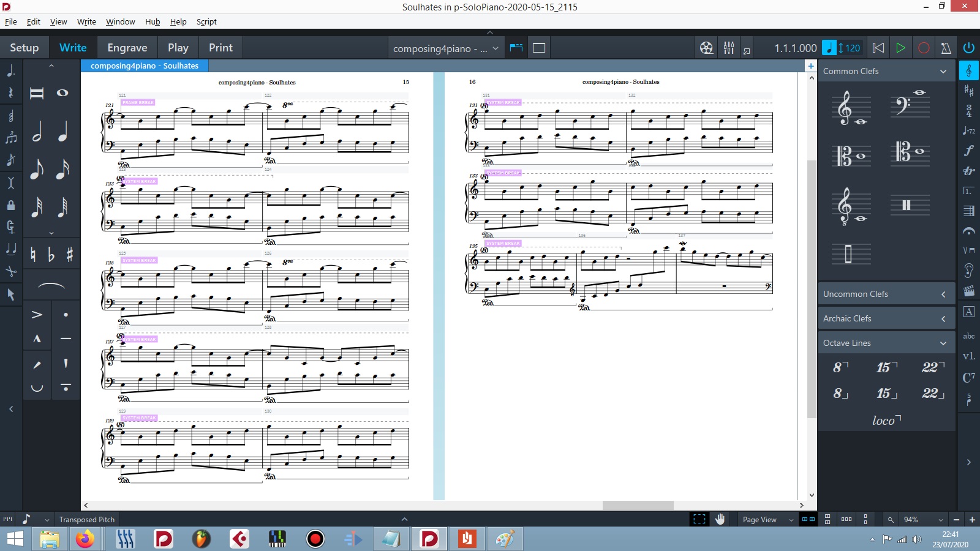Screen dimensions: 980x551
Task: Insert the treble clef from Common Clefs
Action: tap(853, 108)
